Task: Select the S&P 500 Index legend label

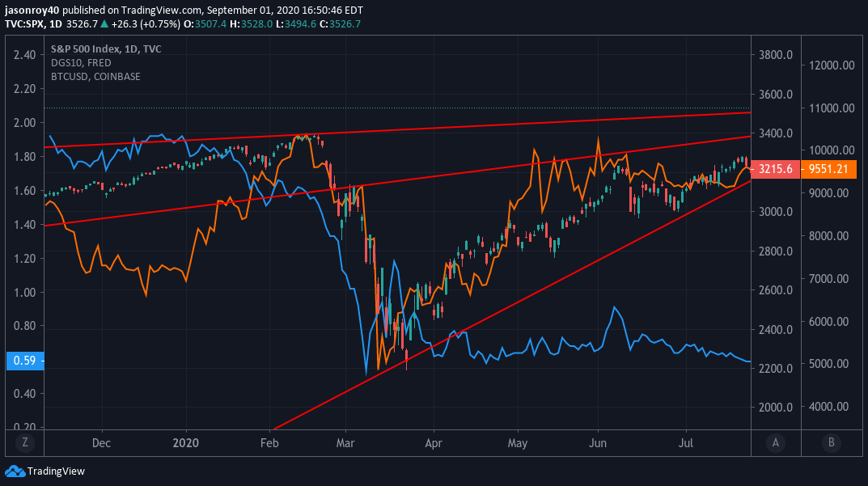Action: click(x=106, y=49)
